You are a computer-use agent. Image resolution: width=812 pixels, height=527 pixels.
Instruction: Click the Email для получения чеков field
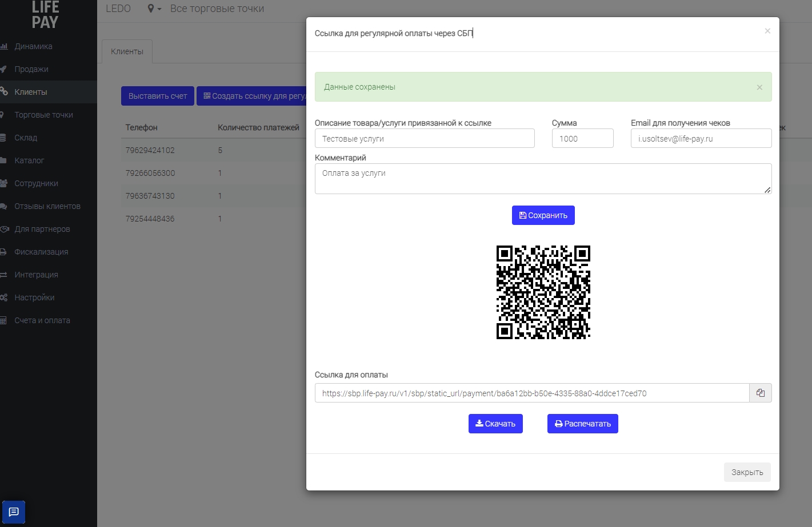[701, 138]
